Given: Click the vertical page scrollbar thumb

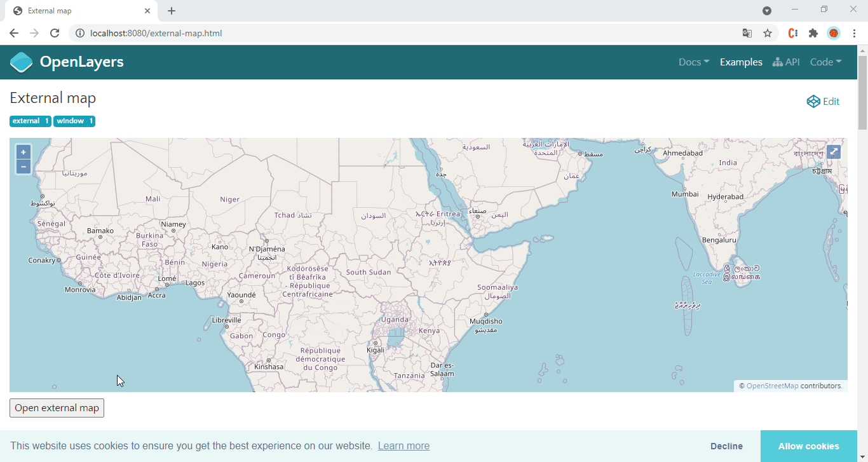Looking at the screenshot, I should [x=862, y=92].
